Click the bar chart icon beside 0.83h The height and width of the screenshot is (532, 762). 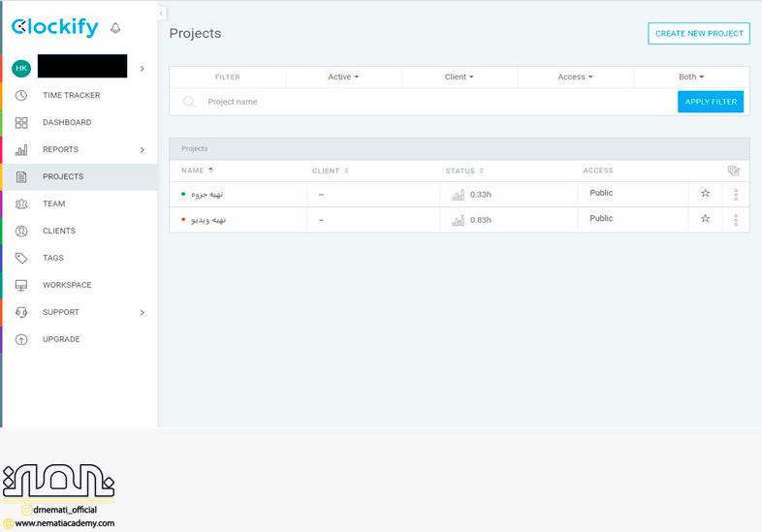(459, 220)
